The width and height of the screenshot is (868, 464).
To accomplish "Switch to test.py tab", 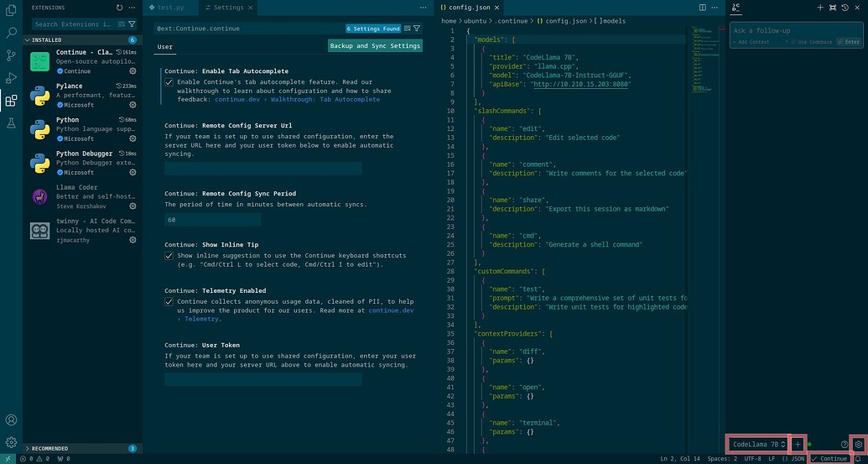I will coord(170,8).
